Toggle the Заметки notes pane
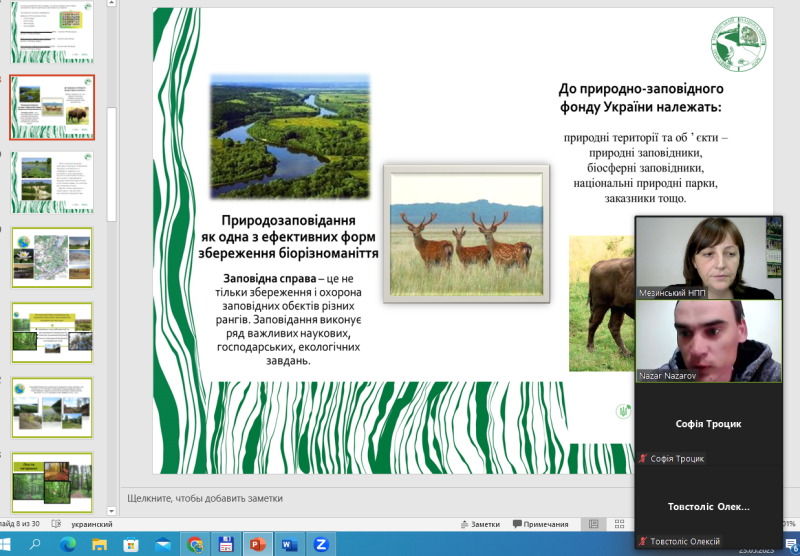The image size is (800, 556). [479, 524]
